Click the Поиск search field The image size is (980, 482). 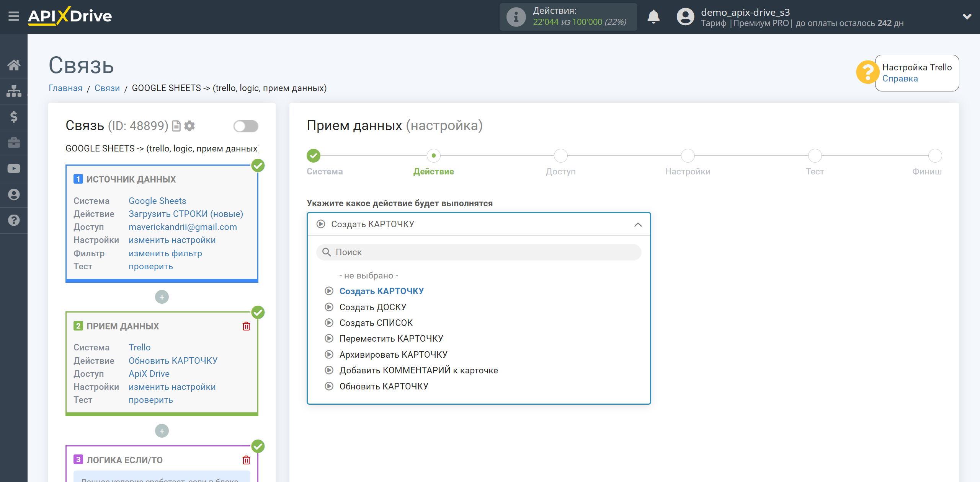click(x=479, y=252)
